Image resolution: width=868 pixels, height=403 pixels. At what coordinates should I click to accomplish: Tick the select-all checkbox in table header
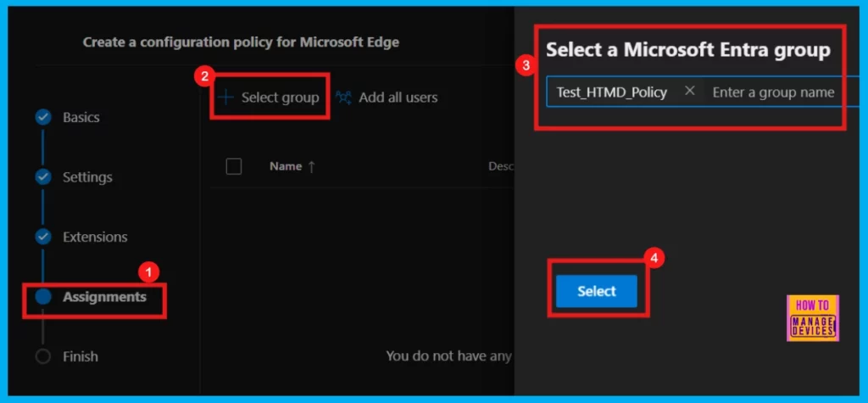[234, 166]
